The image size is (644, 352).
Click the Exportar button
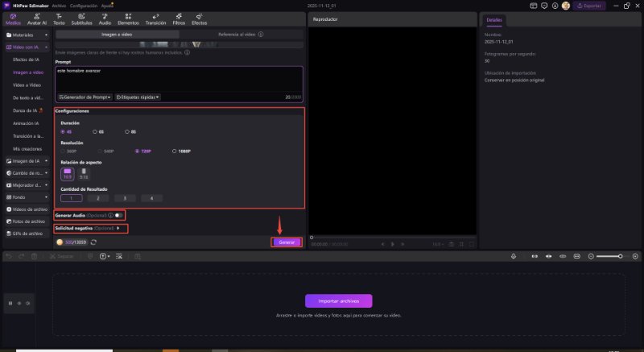589,6
